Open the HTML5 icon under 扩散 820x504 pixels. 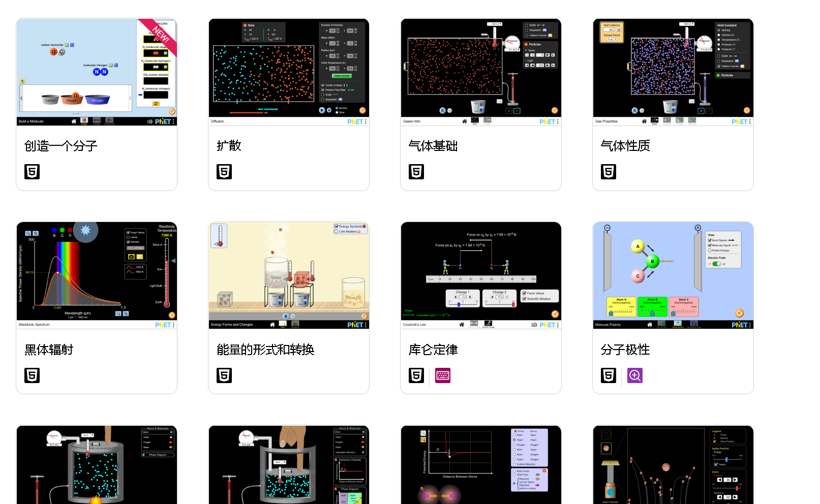click(224, 172)
